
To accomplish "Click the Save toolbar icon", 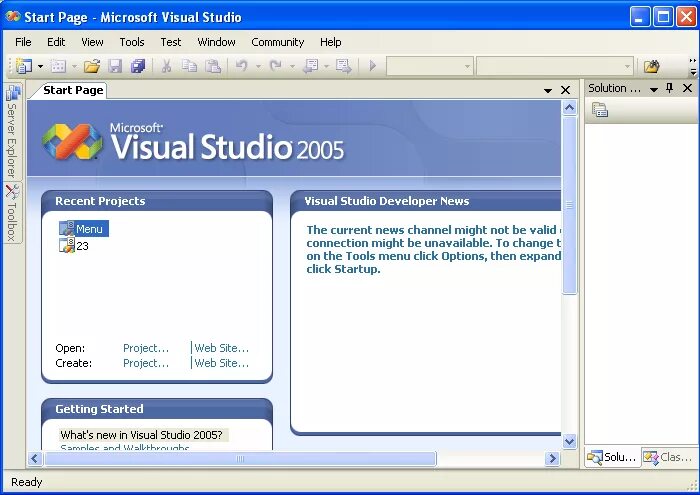I will click(x=115, y=67).
